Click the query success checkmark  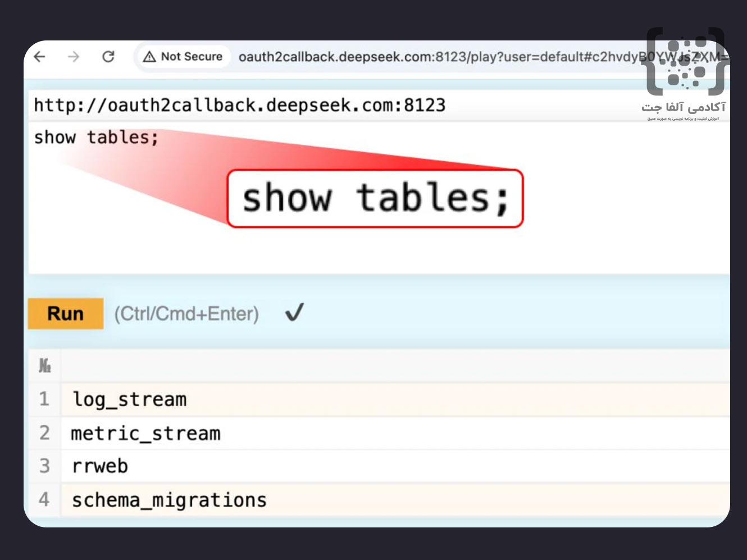[294, 312]
